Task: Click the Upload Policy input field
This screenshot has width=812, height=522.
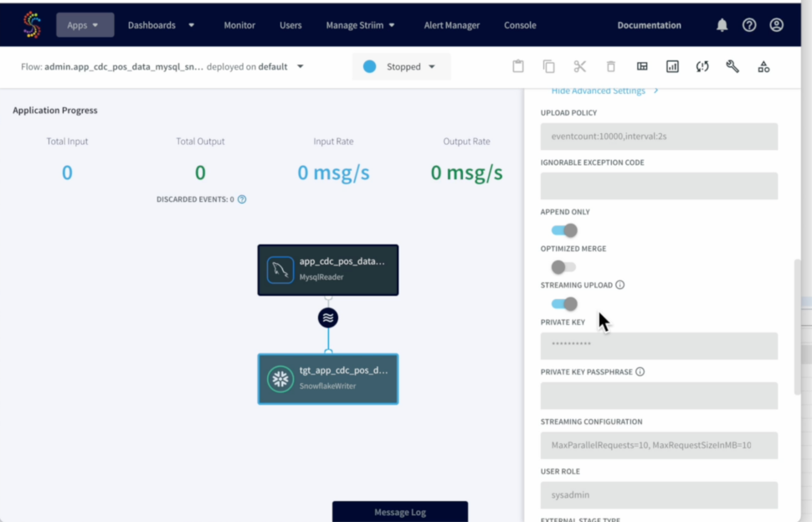Action: pos(659,137)
